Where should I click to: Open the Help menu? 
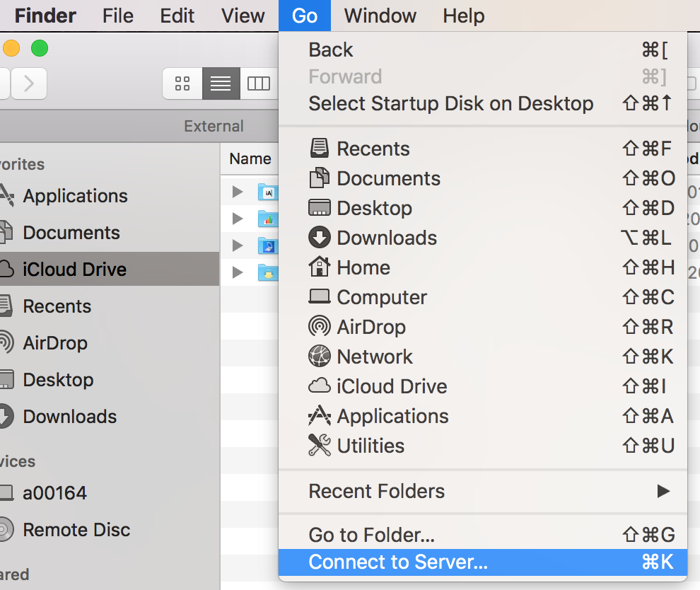click(x=463, y=16)
